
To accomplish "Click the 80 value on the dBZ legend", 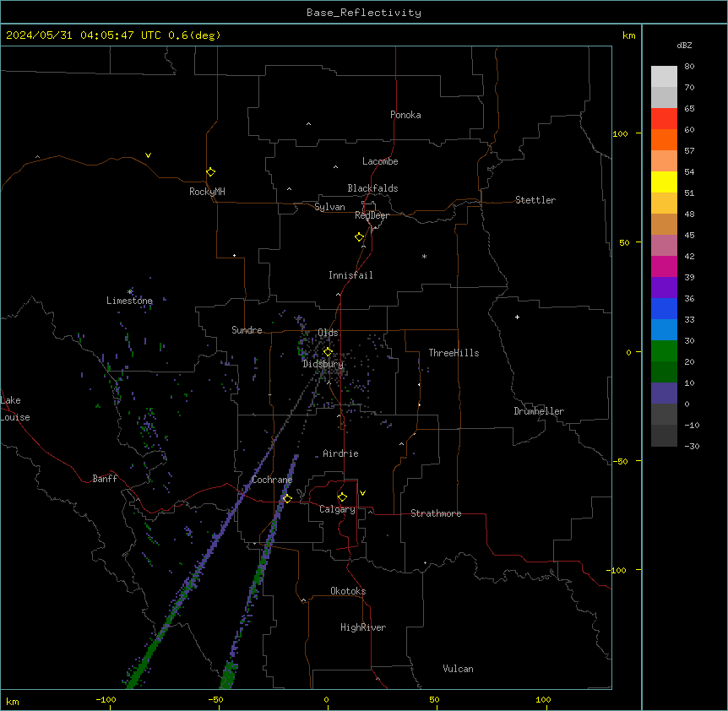I will tap(689, 67).
